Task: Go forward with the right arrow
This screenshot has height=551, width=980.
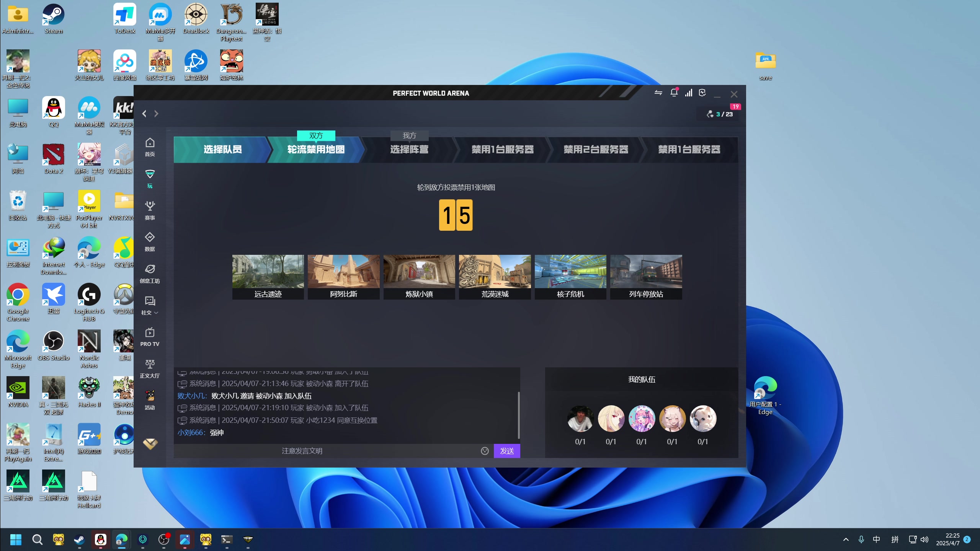Action: 156,114
